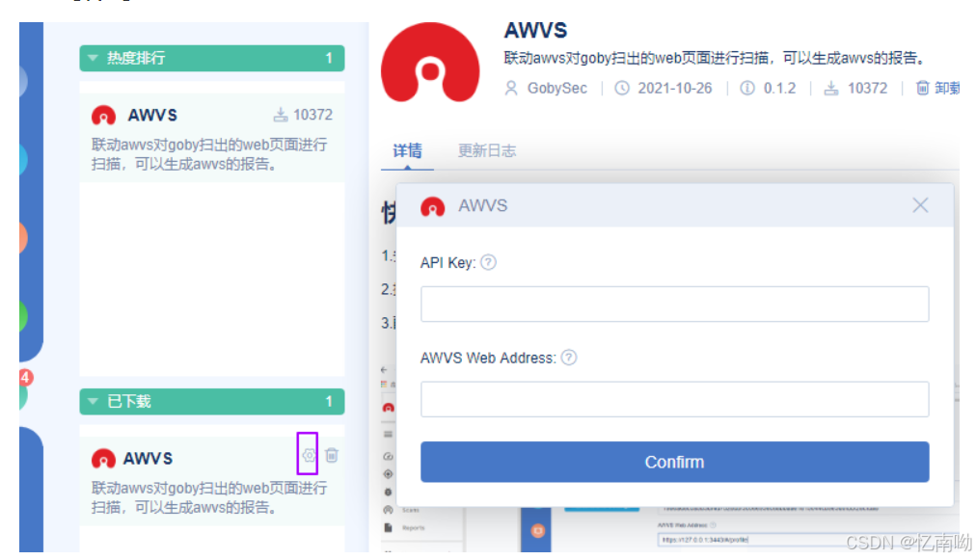The width and height of the screenshot is (976, 560).
Task: Click the AWVS heading title text
Action: point(535,30)
